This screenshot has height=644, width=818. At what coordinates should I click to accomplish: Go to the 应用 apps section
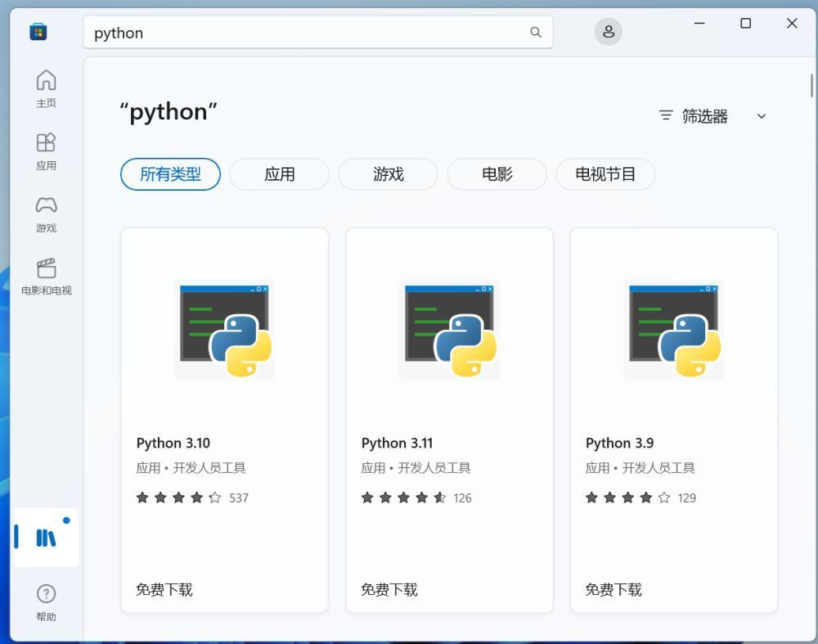(46, 151)
